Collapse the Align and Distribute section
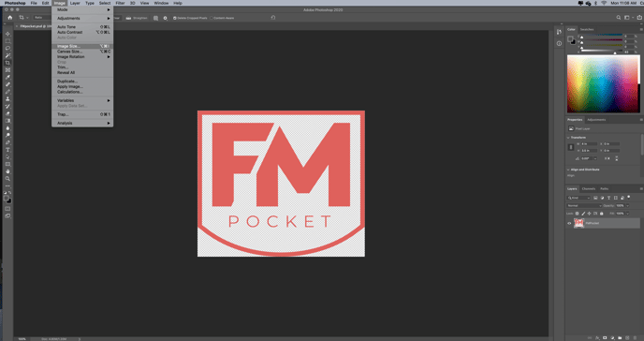The width and height of the screenshot is (644, 341). [568, 170]
